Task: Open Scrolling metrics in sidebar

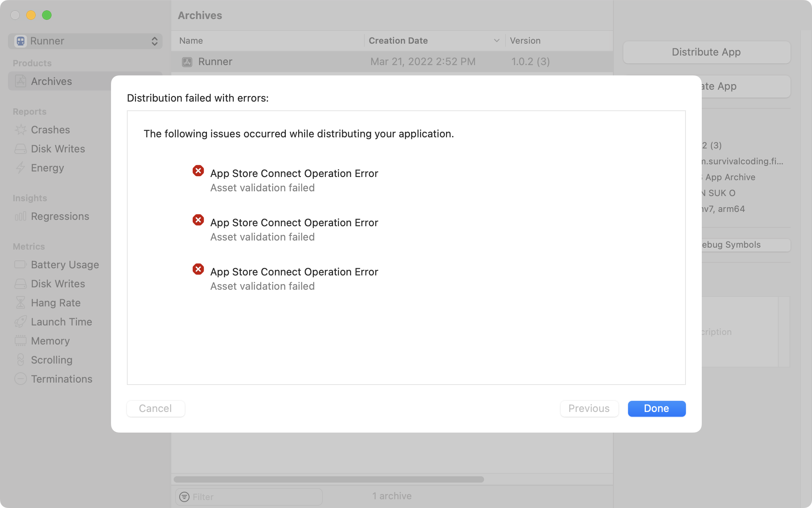Action: tap(52, 360)
